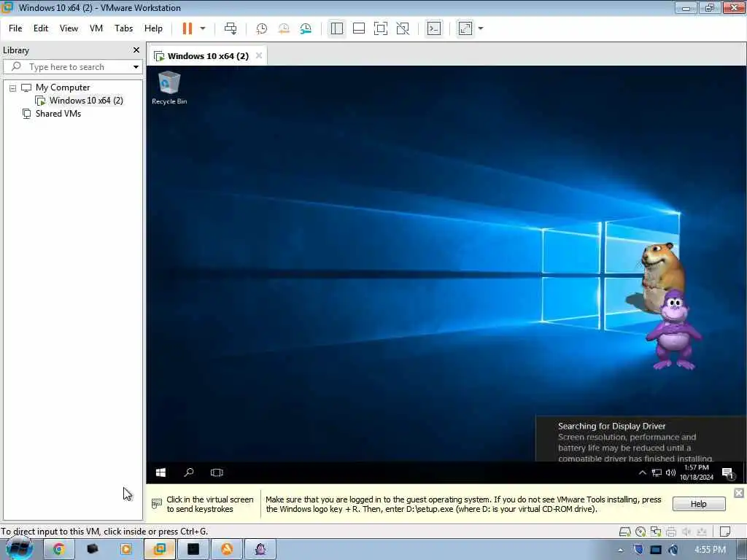This screenshot has height=560, width=747.
Task: Enter full screen mode icon
Action: click(x=381, y=28)
